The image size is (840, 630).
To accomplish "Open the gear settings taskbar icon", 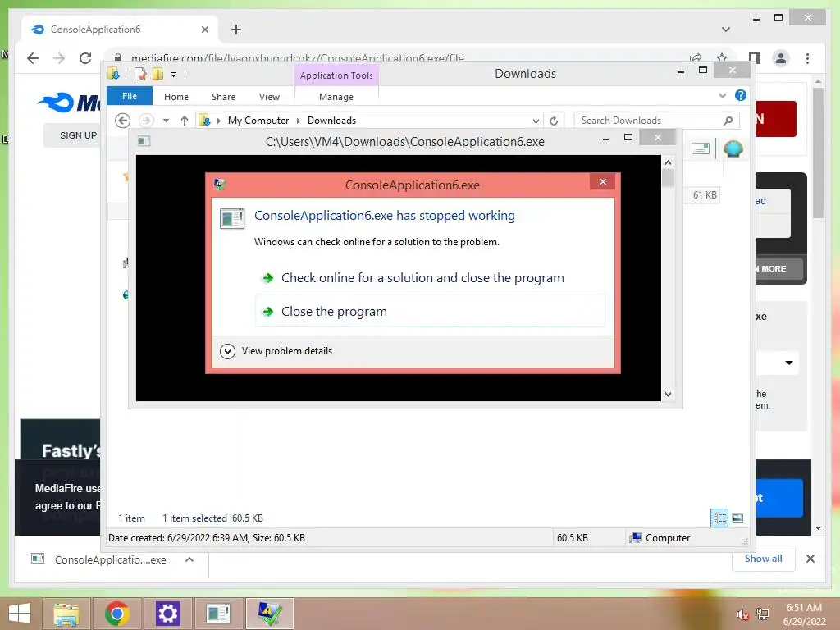I will (167, 614).
